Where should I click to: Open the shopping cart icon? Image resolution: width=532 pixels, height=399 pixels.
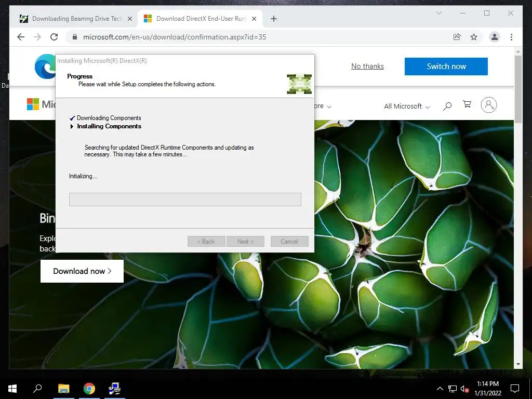click(467, 104)
